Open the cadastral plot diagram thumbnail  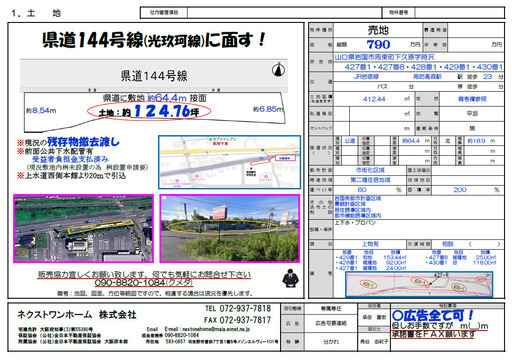click(419, 284)
